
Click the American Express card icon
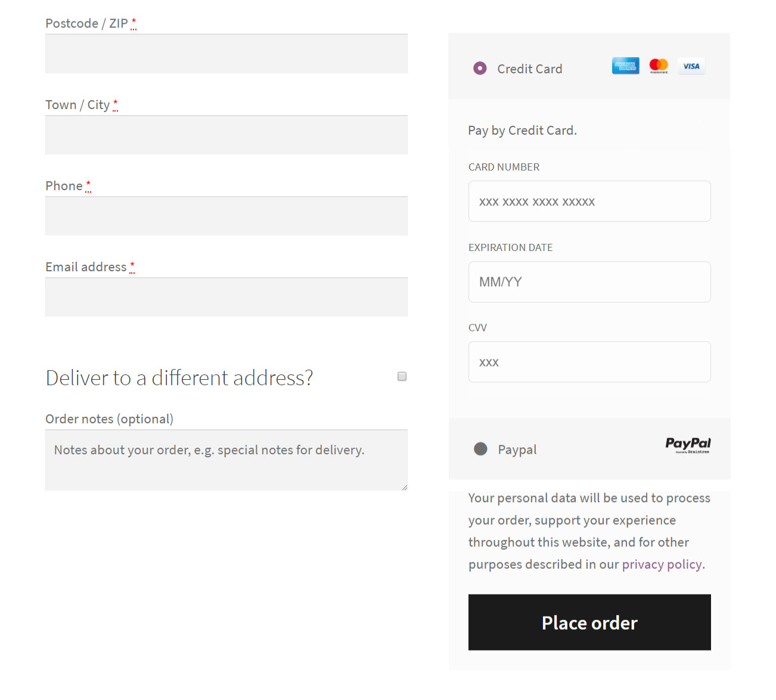coord(625,66)
